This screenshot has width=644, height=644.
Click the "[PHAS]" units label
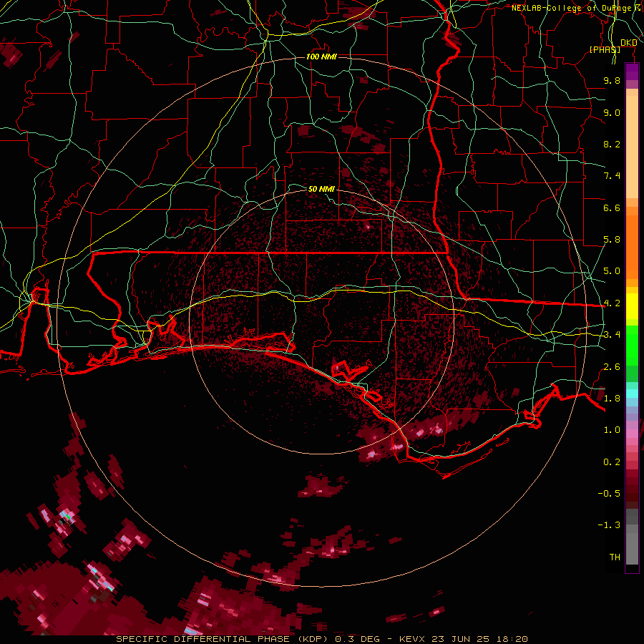click(x=605, y=49)
